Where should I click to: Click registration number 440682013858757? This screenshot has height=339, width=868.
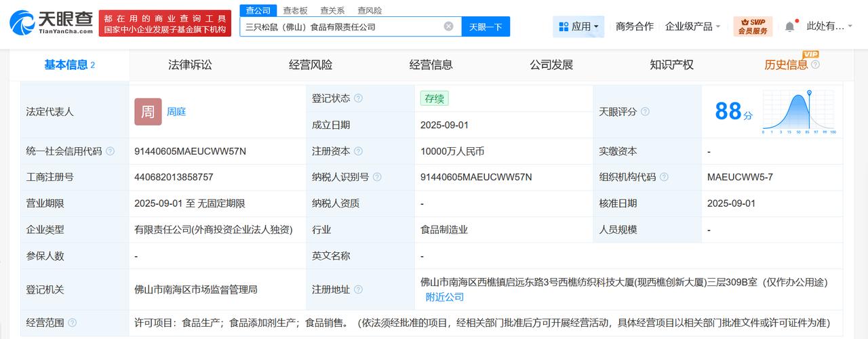coord(174,178)
